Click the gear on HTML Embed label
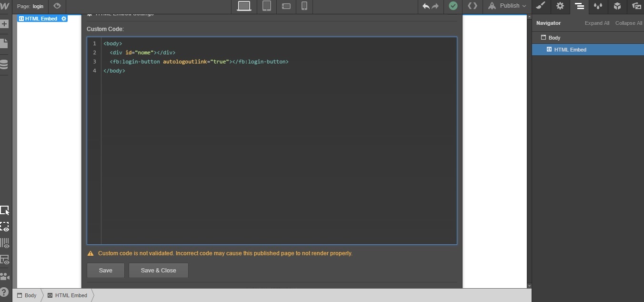 pyautogui.click(x=64, y=19)
